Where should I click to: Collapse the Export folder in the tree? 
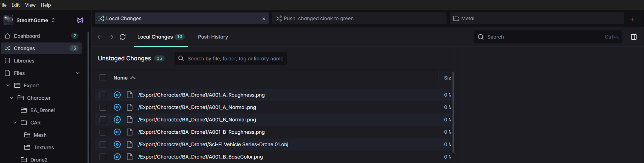(8, 85)
